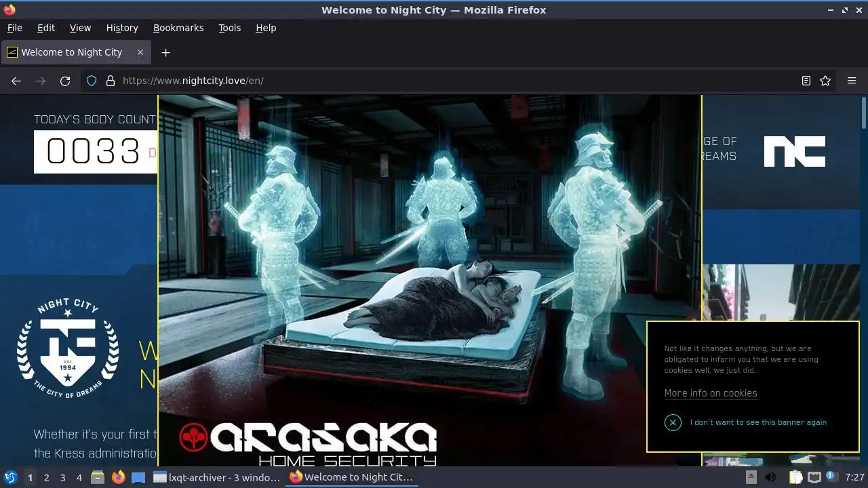
Task: Switch to virtual desktop 4
Action: pos(79,477)
